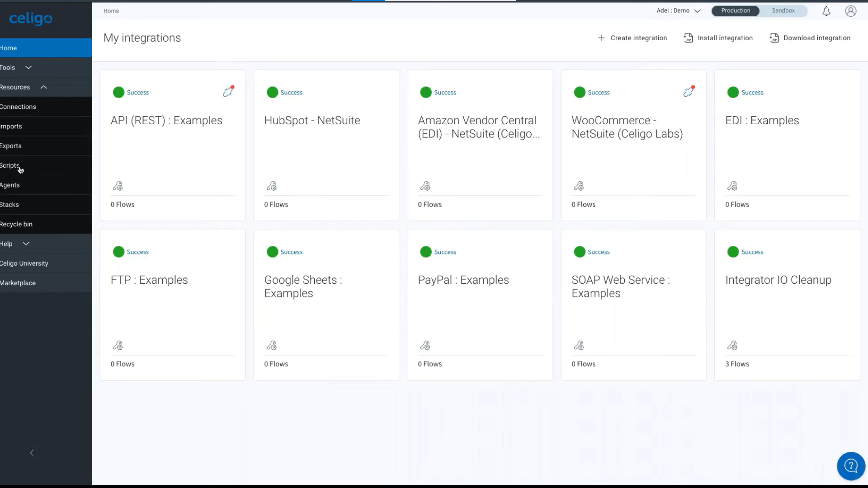Switch environment to Sandbox
Screen dimensions: 868x488
783,10
